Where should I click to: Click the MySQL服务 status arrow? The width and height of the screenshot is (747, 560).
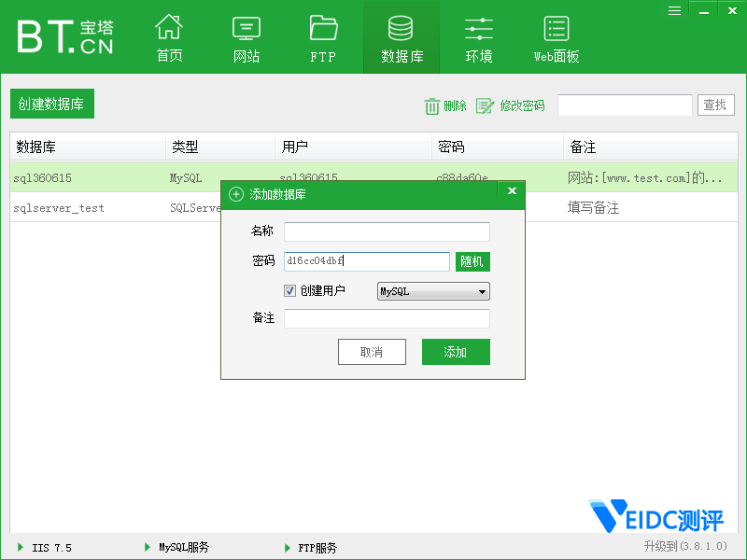pos(148,547)
